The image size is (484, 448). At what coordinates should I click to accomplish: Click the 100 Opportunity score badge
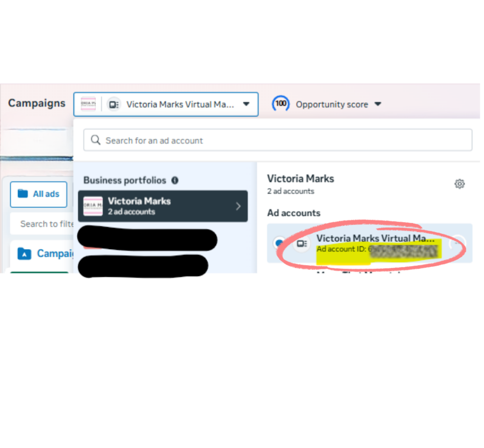[281, 104]
